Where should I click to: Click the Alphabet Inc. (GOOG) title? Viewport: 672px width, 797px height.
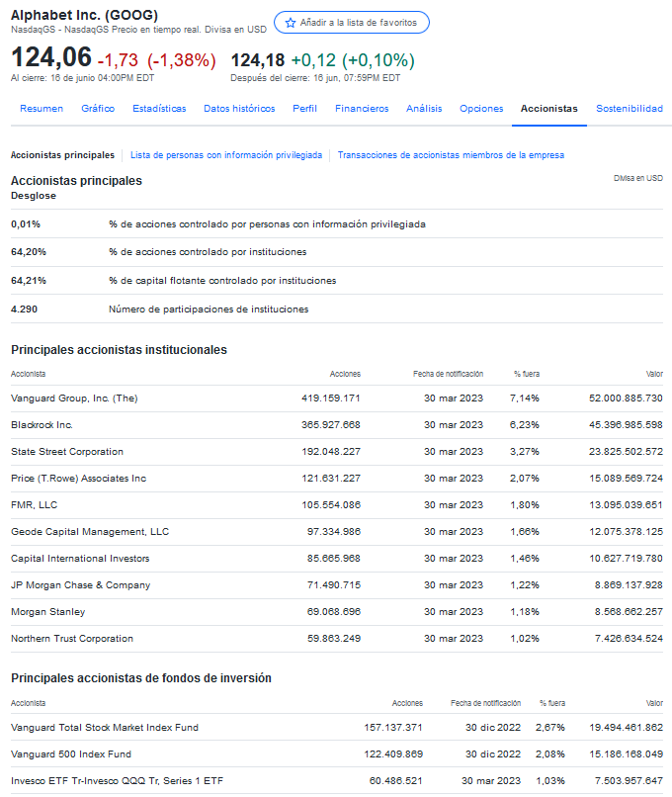[84, 15]
